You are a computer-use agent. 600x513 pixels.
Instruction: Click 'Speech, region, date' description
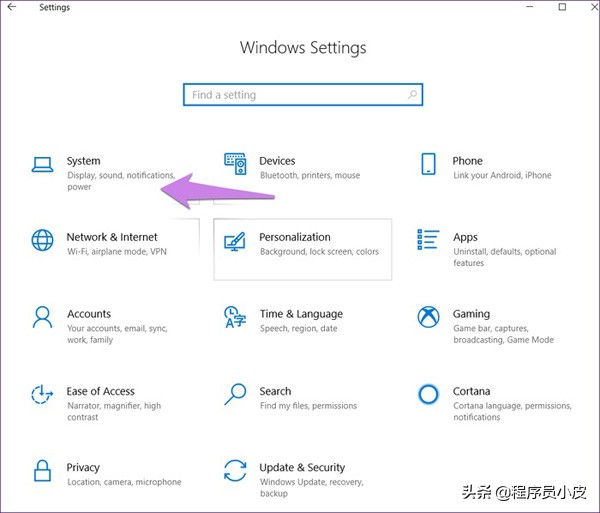[298, 328]
